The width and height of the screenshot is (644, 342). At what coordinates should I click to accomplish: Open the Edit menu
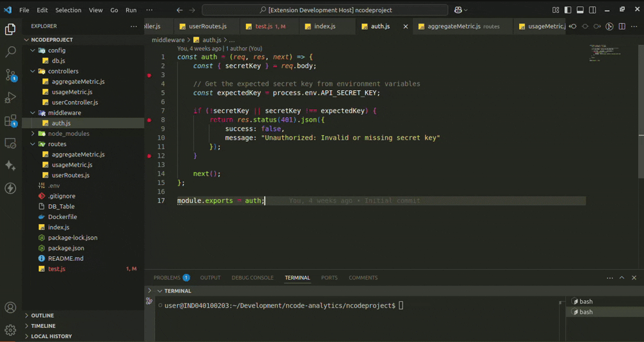[43, 10]
